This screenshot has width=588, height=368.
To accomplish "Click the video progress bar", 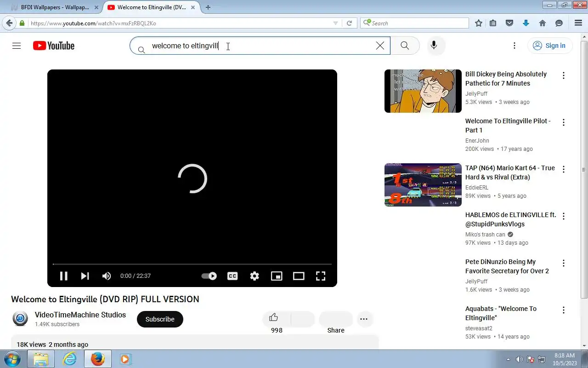I will (x=192, y=264).
